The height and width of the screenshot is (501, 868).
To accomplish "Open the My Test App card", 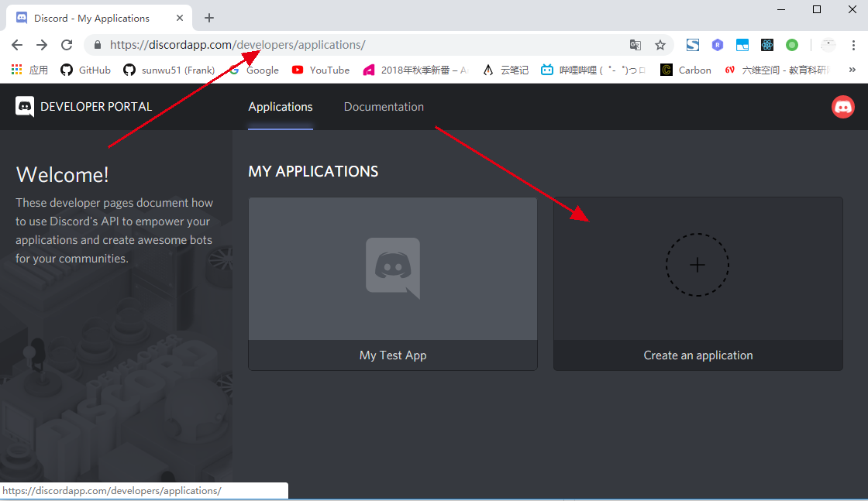I will (x=393, y=283).
